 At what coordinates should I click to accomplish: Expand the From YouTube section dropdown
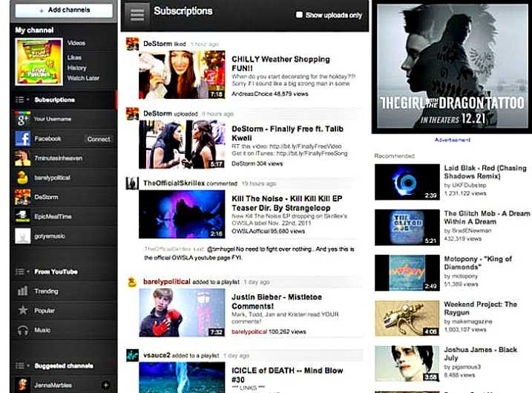point(21,272)
